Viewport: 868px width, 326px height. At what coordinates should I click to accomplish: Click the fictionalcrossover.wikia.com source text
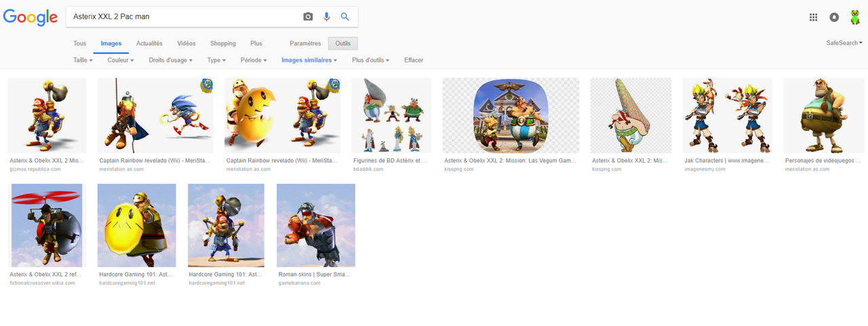(x=42, y=283)
